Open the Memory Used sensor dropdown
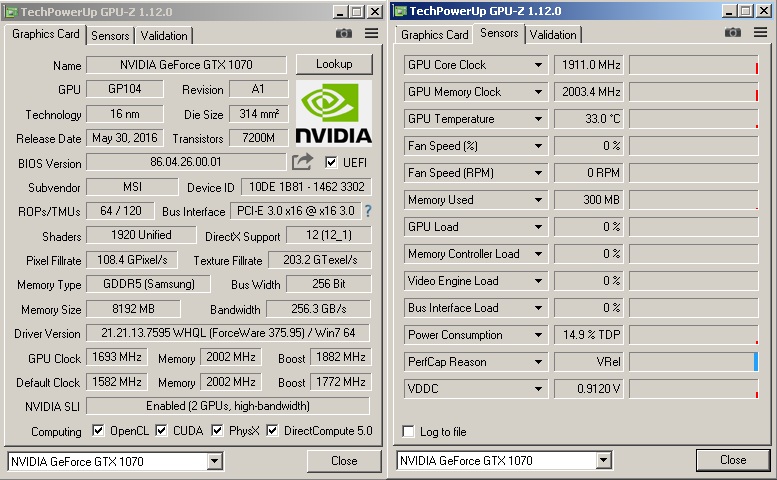 (x=538, y=200)
